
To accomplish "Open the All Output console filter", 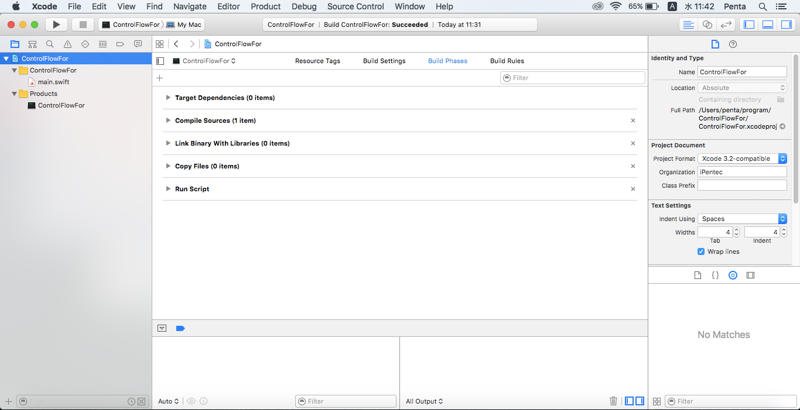I will (424, 401).
